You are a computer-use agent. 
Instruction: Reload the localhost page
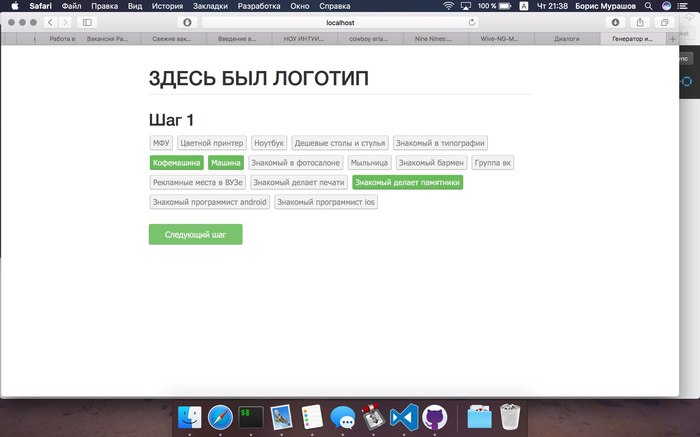472,21
